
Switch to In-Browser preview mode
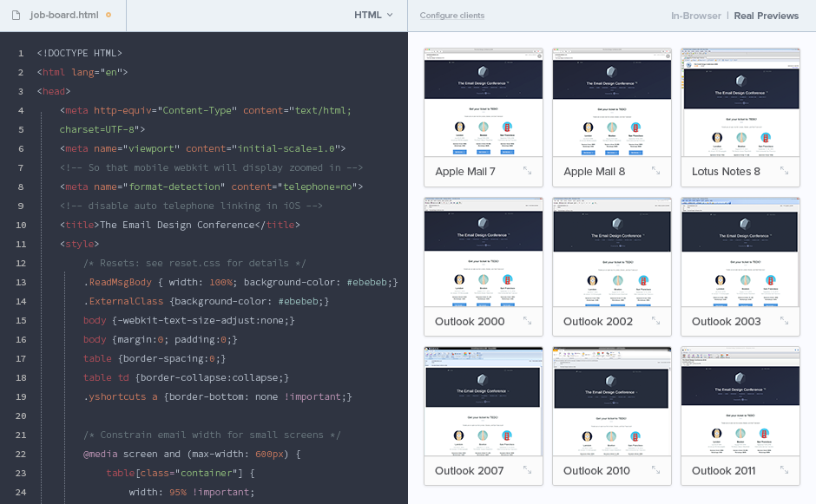(x=696, y=16)
